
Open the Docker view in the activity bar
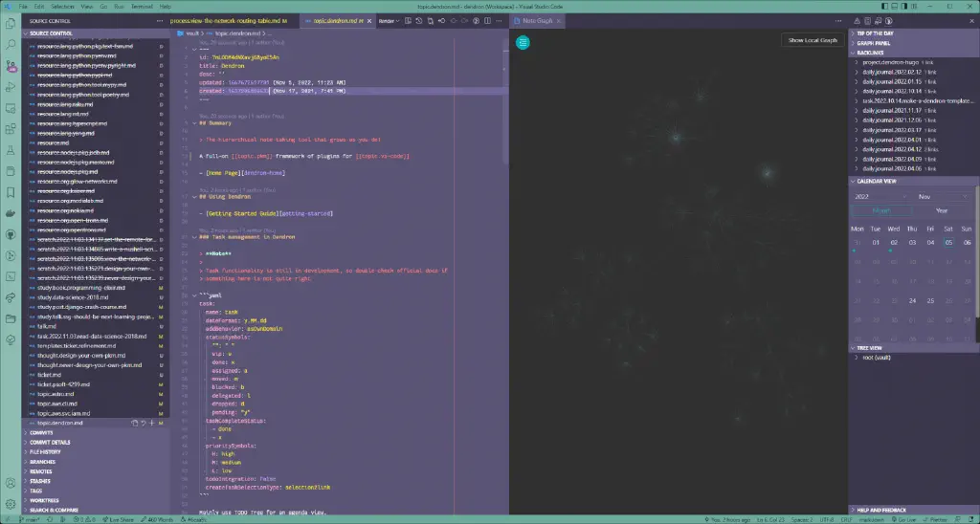click(10, 213)
